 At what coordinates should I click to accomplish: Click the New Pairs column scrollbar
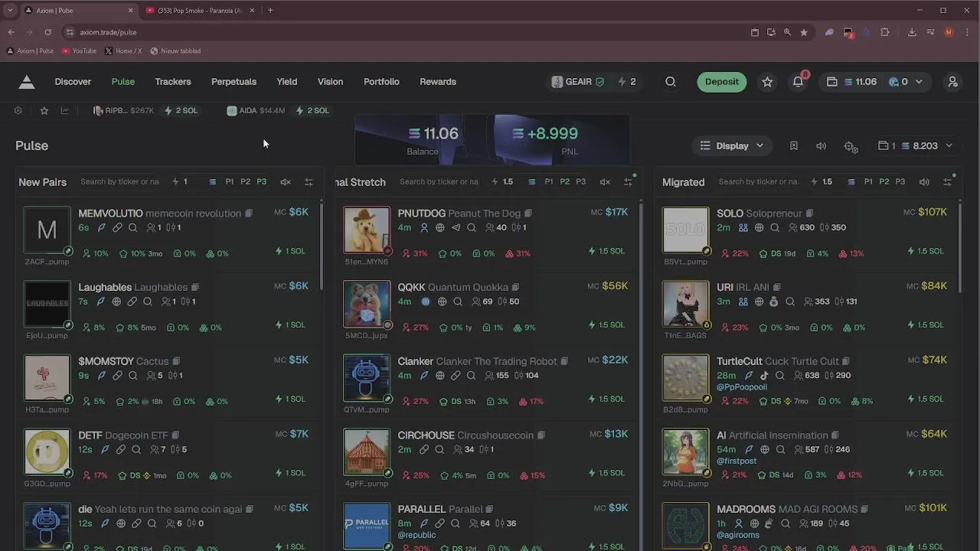click(321, 246)
